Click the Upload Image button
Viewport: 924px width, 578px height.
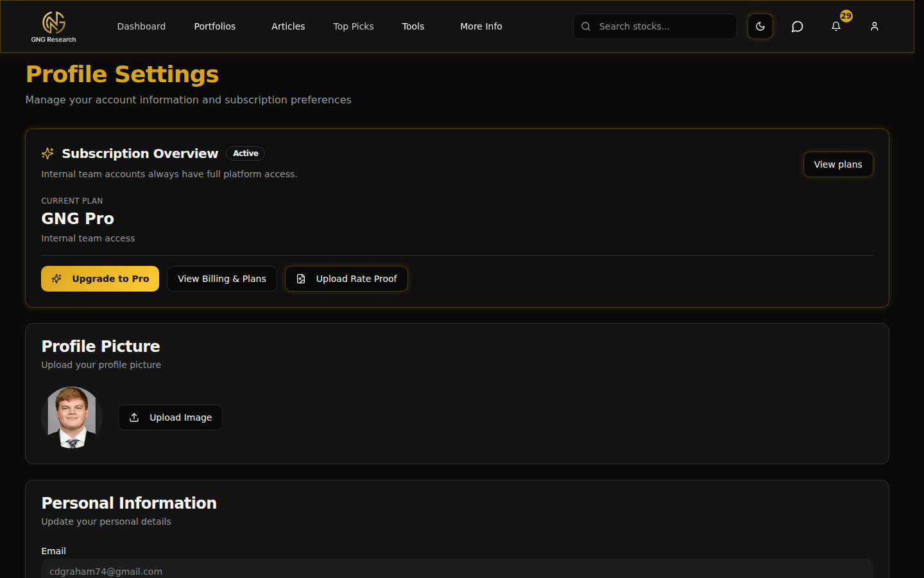coord(170,417)
